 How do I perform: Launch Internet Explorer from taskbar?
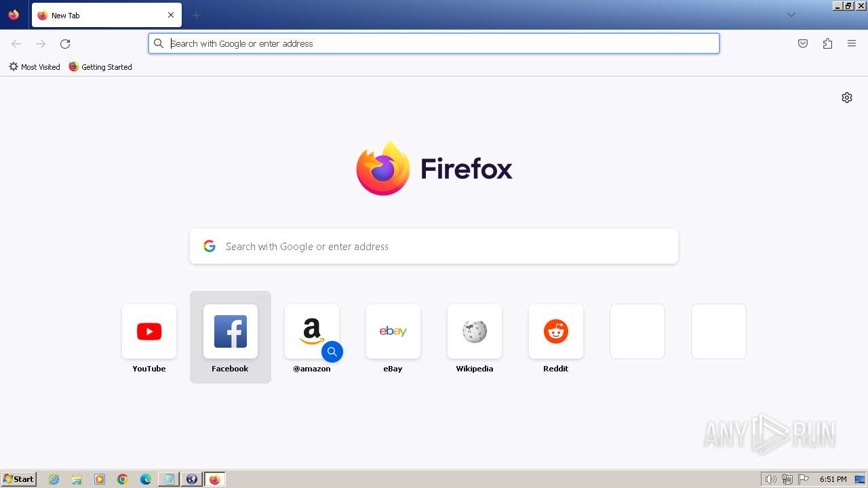pyautogui.click(x=54, y=479)
